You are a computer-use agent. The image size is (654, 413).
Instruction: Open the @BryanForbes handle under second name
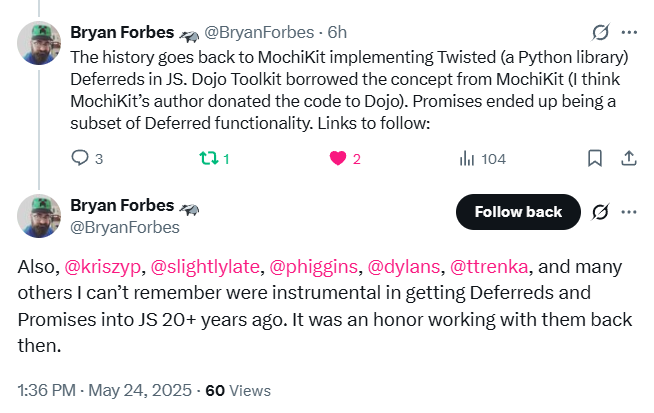125,227
